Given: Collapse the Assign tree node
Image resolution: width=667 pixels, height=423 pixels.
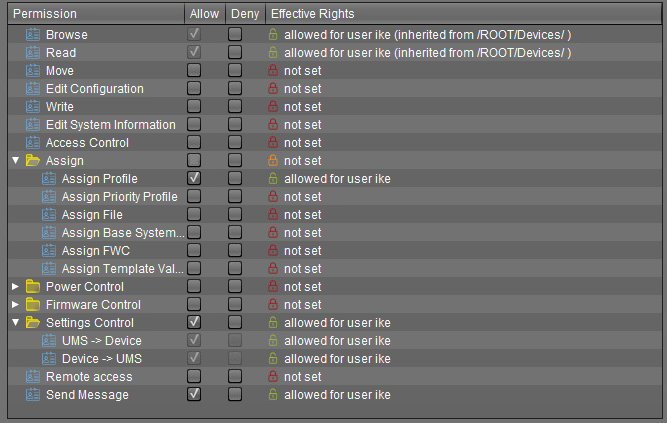Looking at the screenshot, I should click(15, 161).
